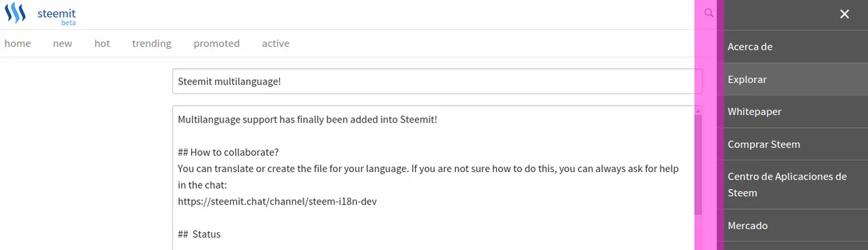Select the trending tab
Image resolution: width=868 pixels, height=250 pixels.
point(152,43)
